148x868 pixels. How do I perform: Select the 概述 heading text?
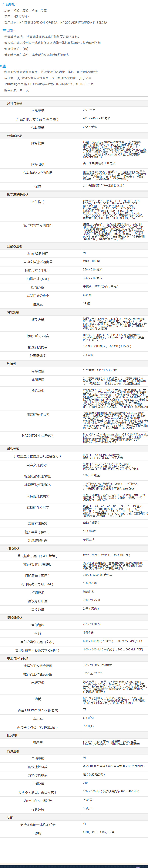pyautogui.click(x=3, y=66)
